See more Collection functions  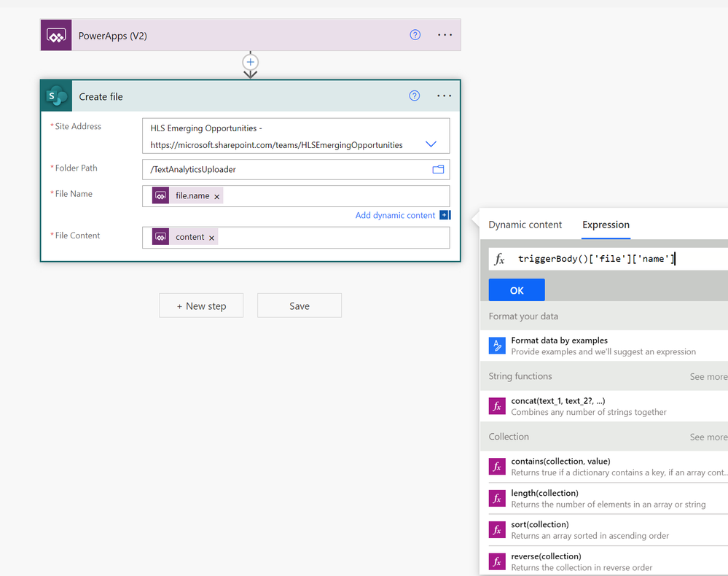coord(708,437)
